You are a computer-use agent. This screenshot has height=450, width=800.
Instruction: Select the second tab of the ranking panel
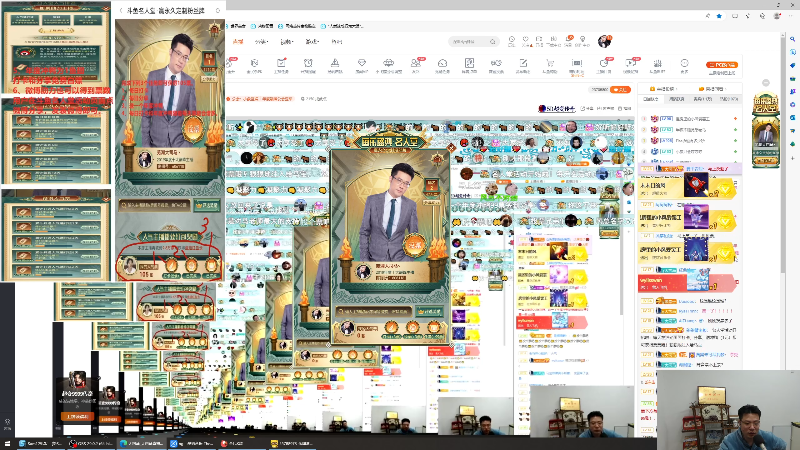(677, 99)
